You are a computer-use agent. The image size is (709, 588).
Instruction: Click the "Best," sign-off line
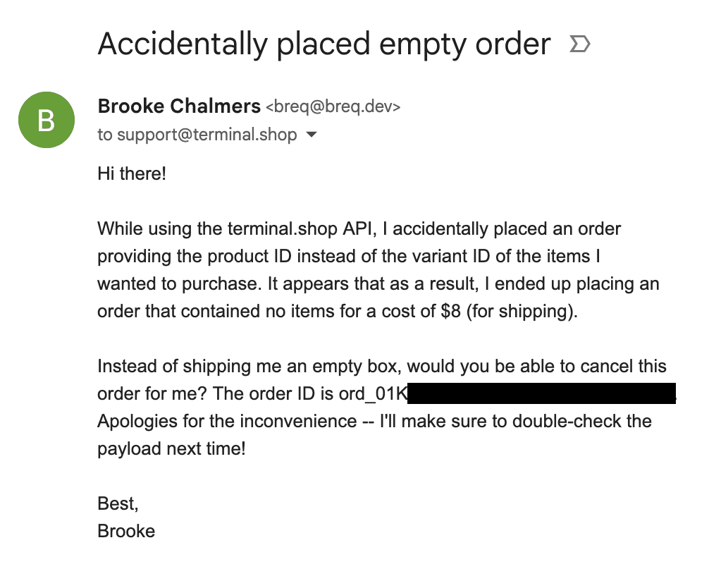pos(118,503)
